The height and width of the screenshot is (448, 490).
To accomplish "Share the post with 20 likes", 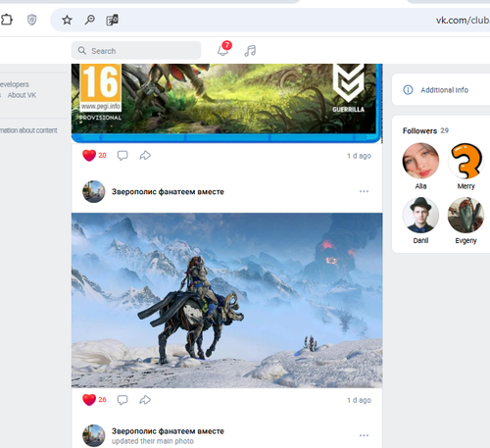I will [x=145, y=155].
